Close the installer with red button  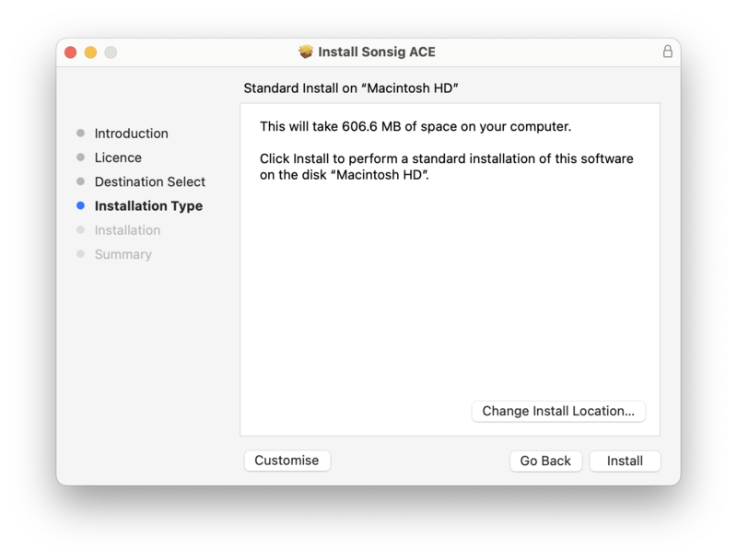pyautogui.click(x=70, y=52)
